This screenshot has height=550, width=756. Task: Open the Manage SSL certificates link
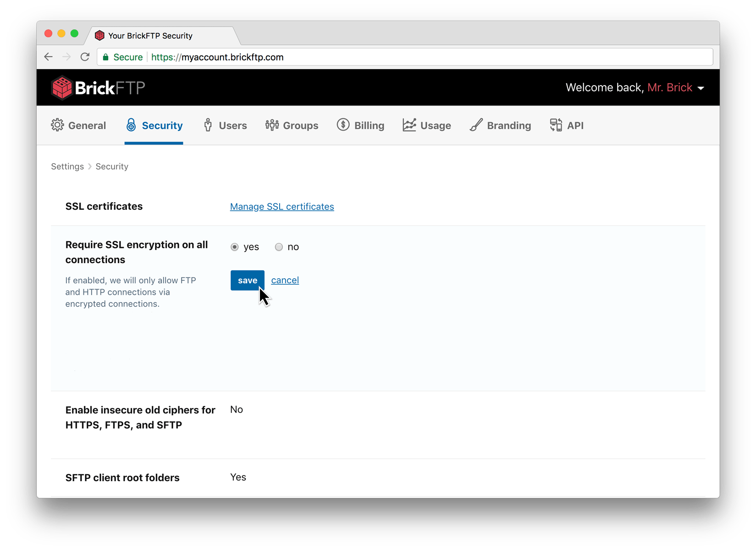(x=281, y=207)
